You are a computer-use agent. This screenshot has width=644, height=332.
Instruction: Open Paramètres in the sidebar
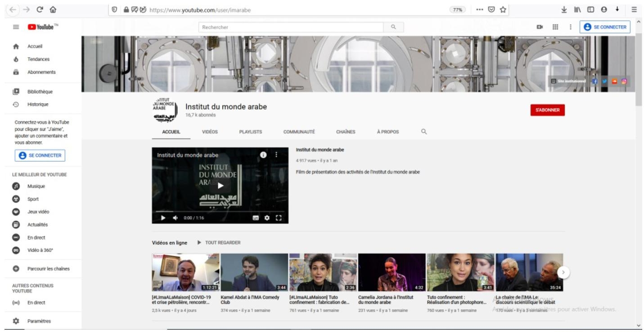tap(39, 321)
